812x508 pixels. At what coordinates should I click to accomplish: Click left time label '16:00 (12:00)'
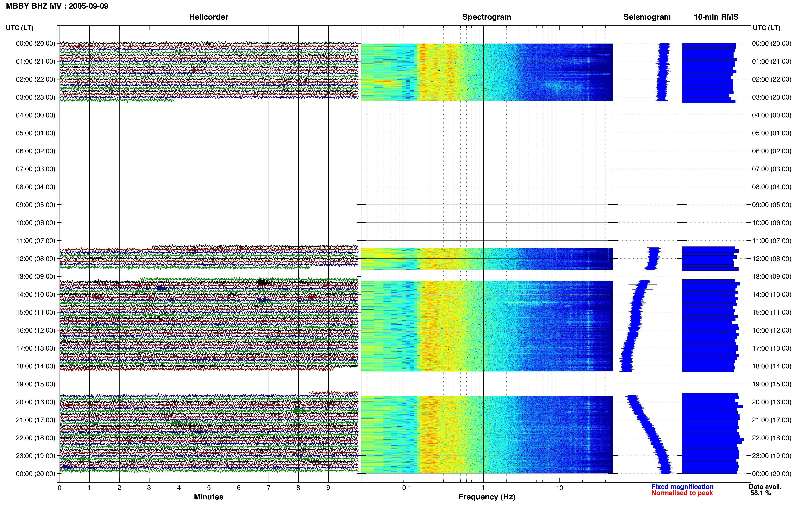coord(36,330)
